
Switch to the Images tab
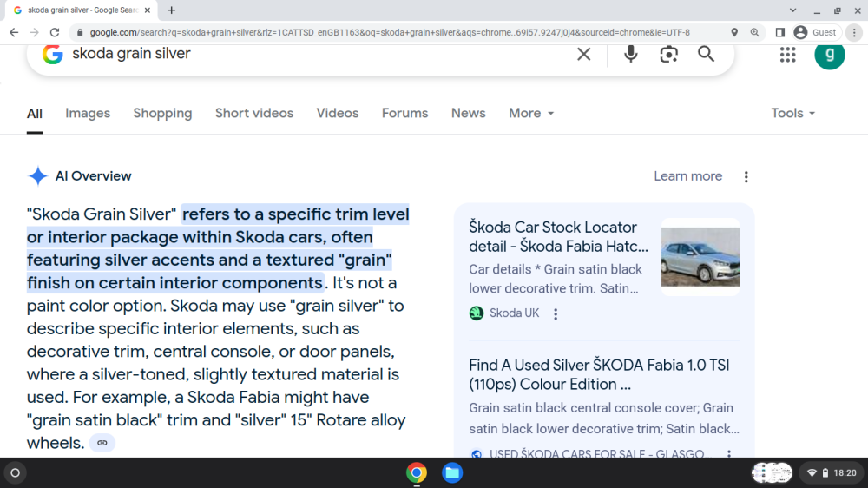tap(88, 113)
